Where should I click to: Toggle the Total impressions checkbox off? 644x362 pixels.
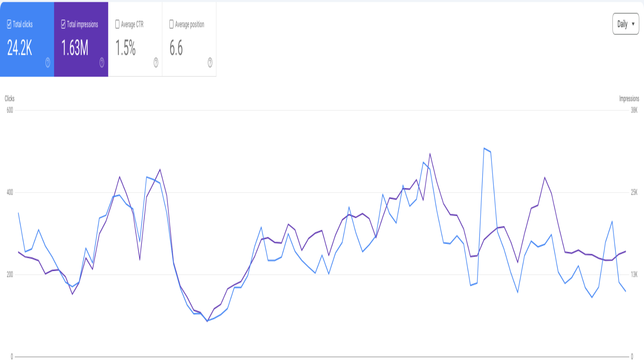(x=63, y=24)
